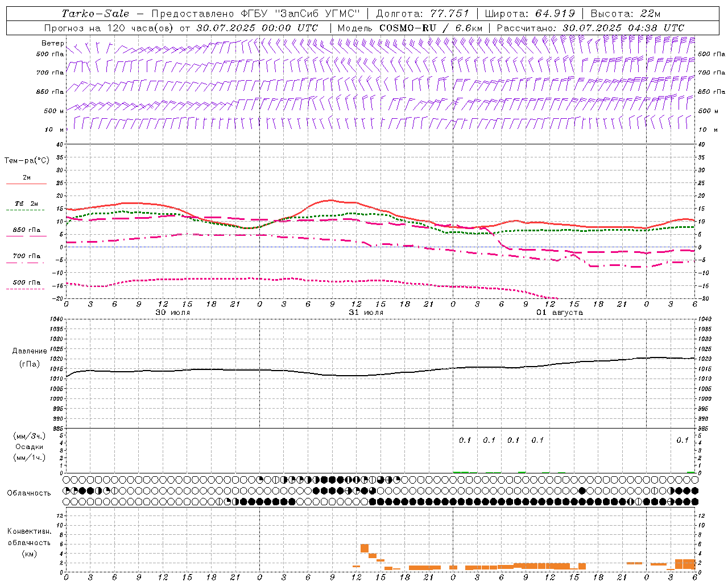Click the '500 гПа' temperature legend entry

(27, 282)
